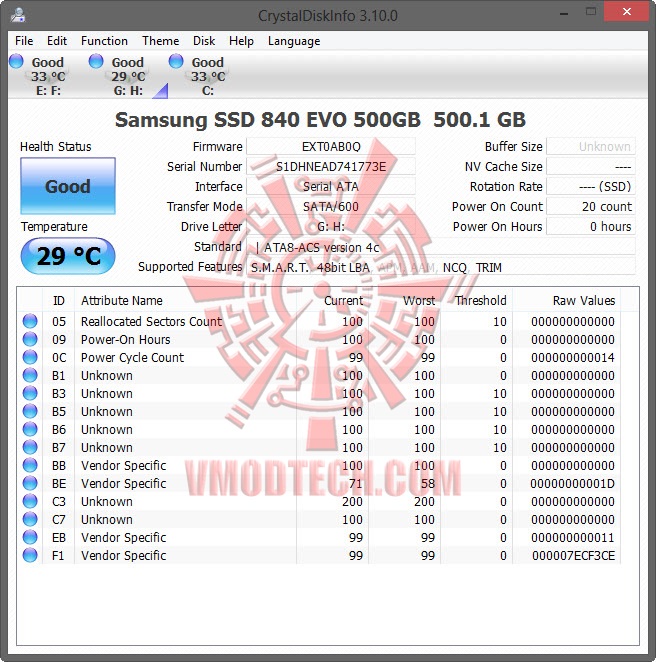Select the C: disk status orb
The image size is (656, 662).
[x=176, y=61]
